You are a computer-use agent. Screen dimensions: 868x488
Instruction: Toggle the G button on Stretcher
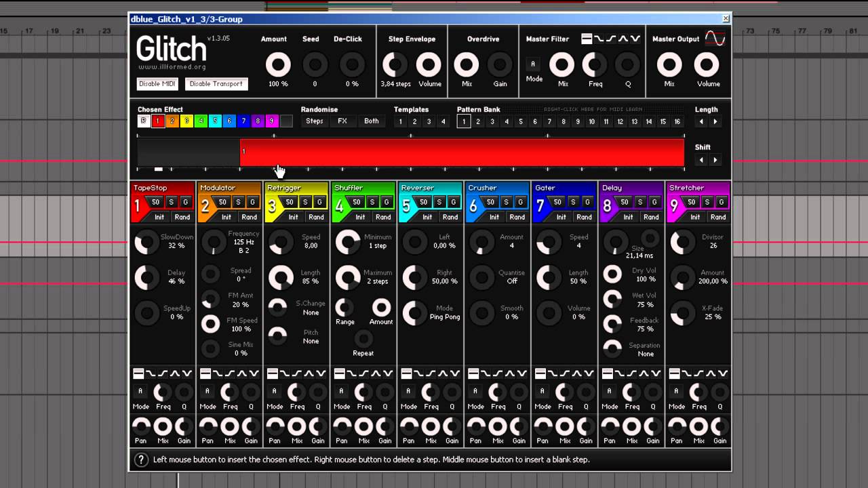(722, 202)
